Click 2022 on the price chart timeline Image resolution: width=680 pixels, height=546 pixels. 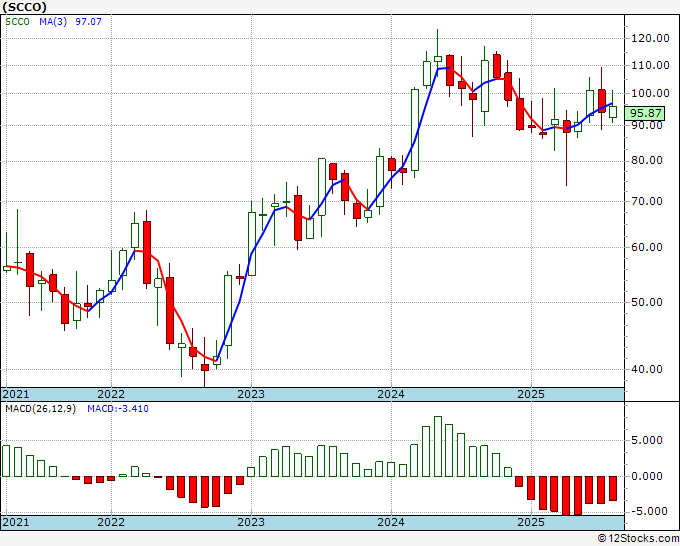pos(111,394)
